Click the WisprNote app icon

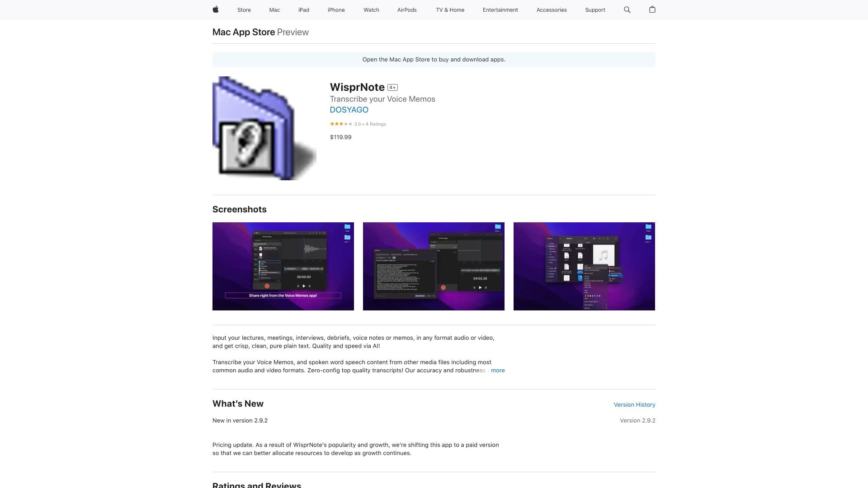coord(264,128)
